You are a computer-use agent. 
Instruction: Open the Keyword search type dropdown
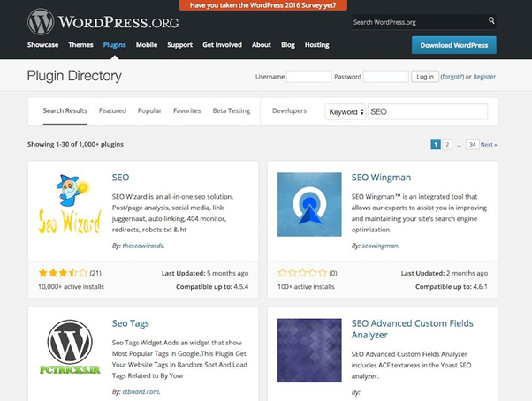(x=346, y=112)
